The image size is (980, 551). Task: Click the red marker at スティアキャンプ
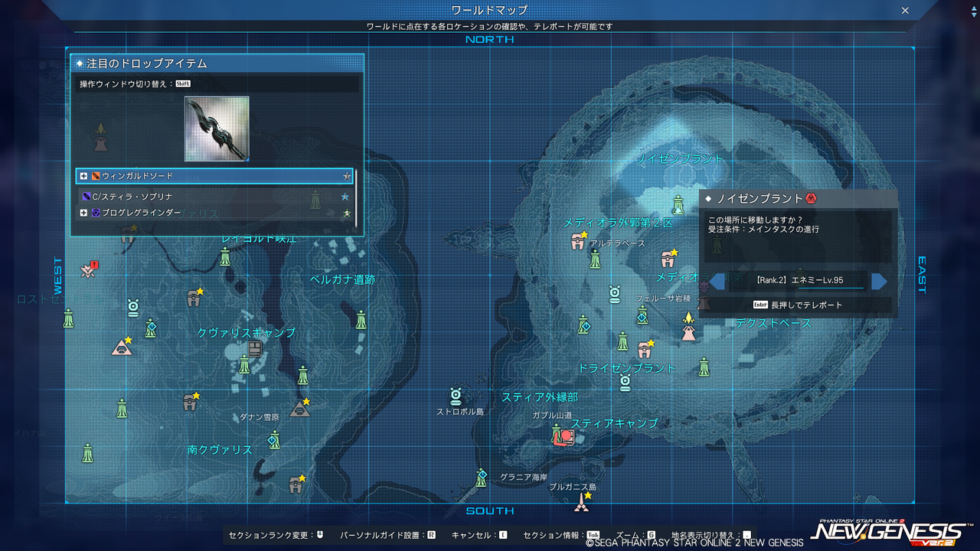(567, 436)
